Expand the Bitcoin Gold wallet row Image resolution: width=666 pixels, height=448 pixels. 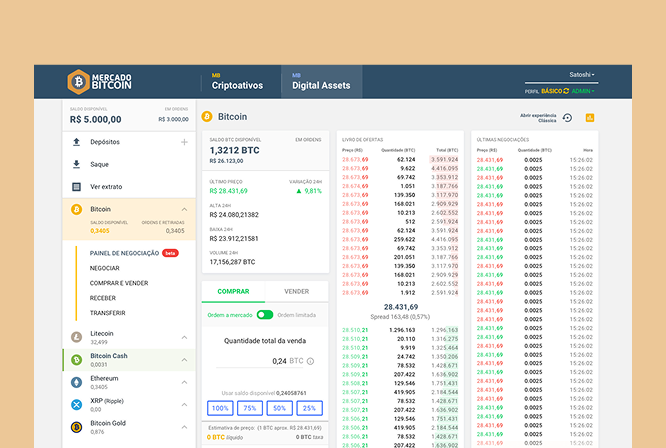coord(184,427)
